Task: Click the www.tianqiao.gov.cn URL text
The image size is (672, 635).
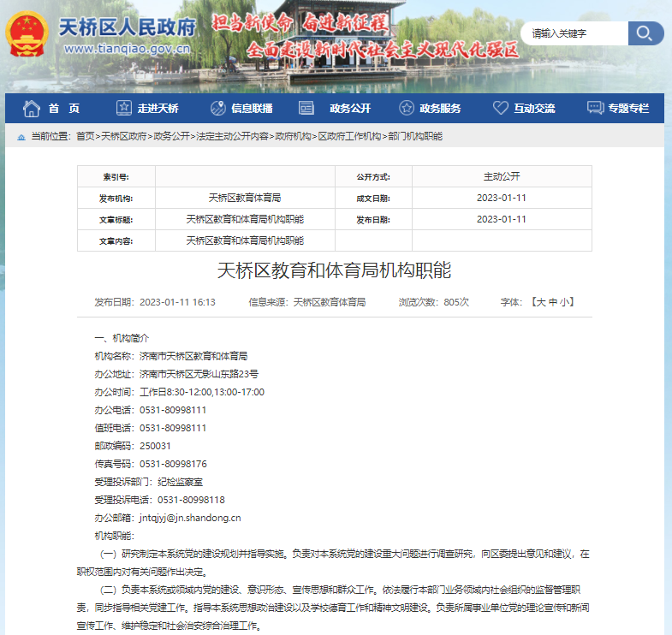Action: pos(127,49)
